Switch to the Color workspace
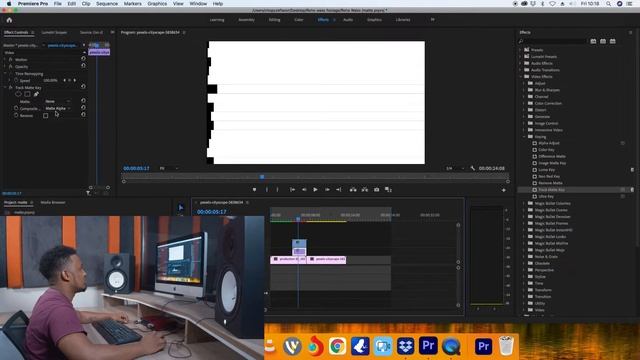The width and height of the screenshot is (640, 360). click(299, 20)
